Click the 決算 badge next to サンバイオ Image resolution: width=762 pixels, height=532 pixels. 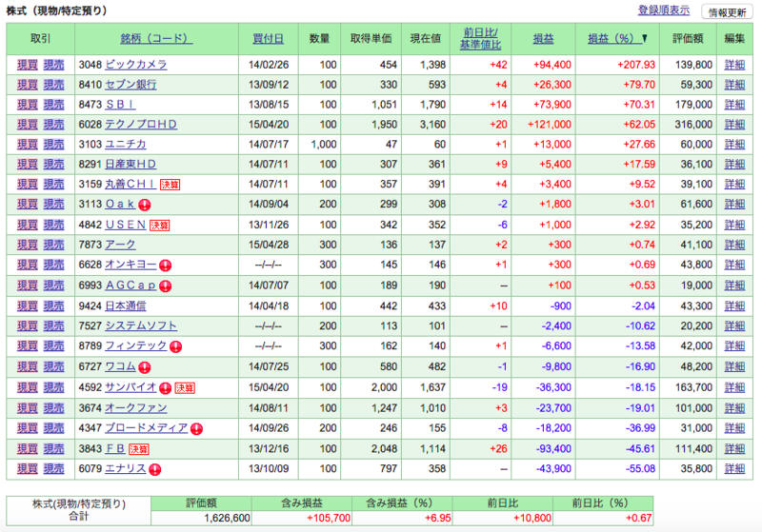pyautogui.click(x=185, y=388)
